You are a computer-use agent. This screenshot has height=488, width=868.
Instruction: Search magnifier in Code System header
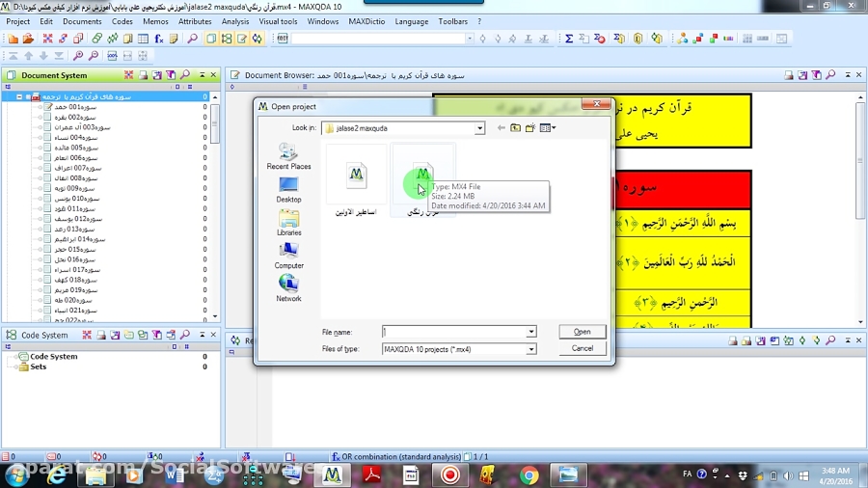[x=185, y=335]
